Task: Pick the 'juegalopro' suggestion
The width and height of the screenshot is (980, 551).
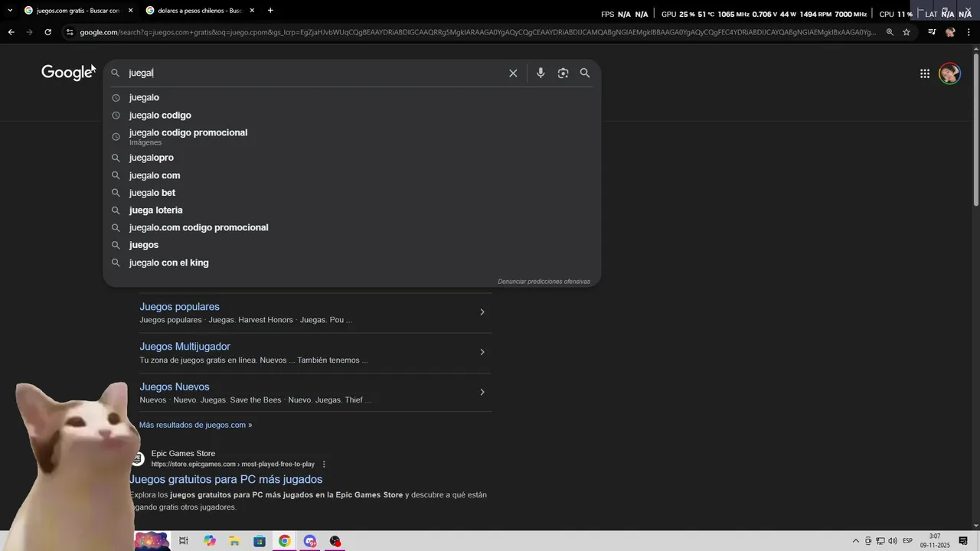Action: click(x=152, y=158)
